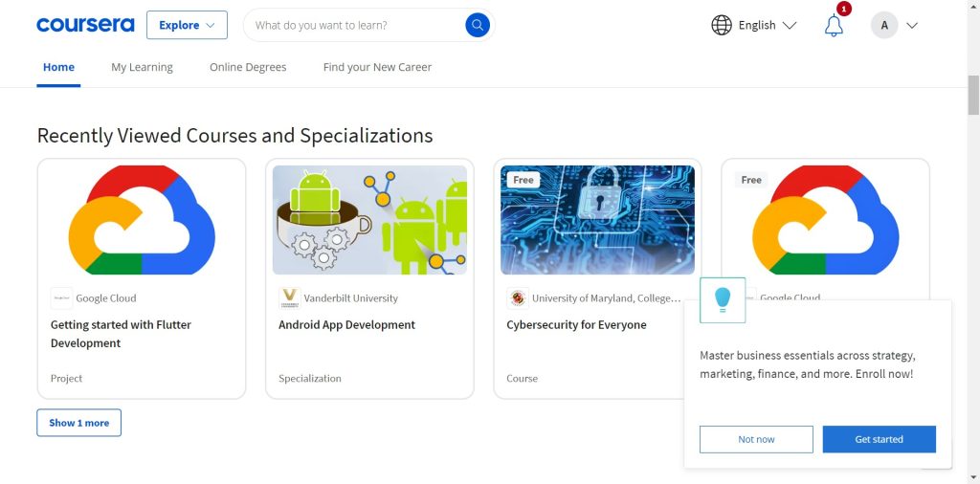
Task: Click the Vanderbilt University logo icon
Action: coord(289,298)
